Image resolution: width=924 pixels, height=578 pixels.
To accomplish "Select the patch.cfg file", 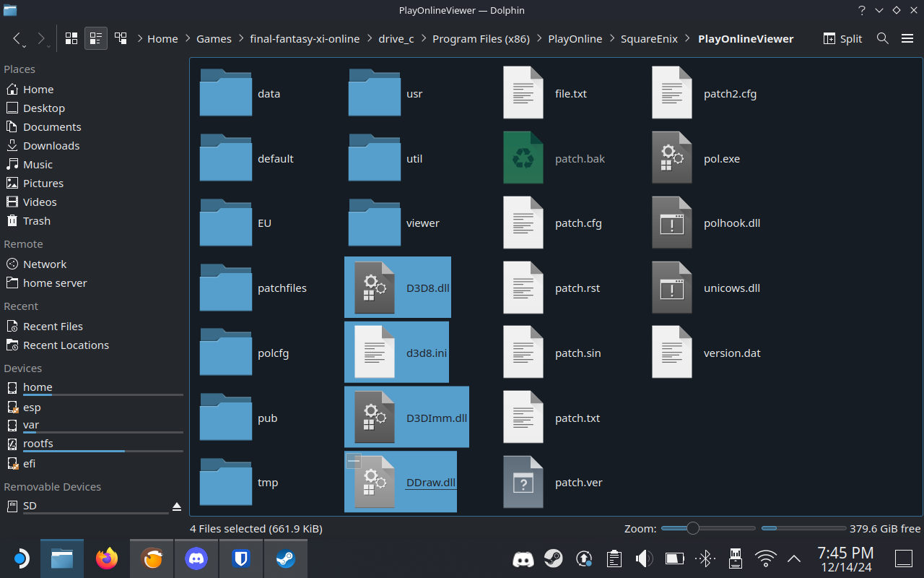I will (x=577, y=223).
